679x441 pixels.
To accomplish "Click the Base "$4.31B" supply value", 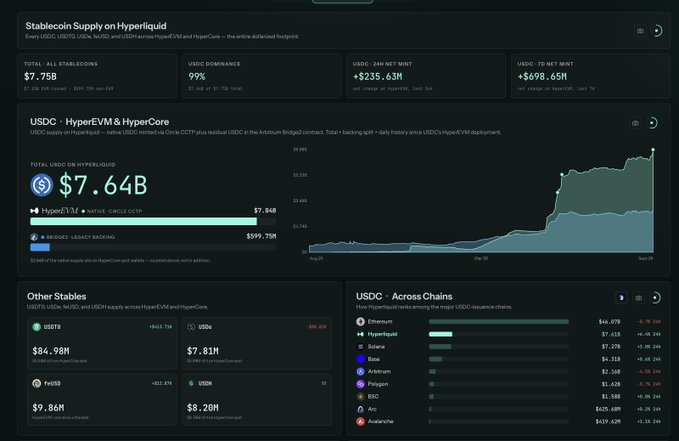I will (x=611, y=359).
